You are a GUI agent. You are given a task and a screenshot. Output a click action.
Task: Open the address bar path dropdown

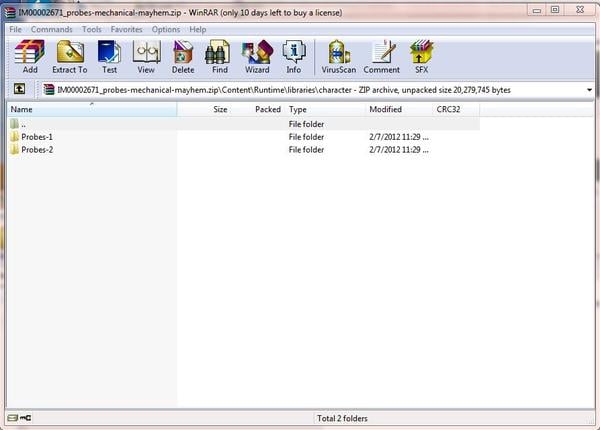pos(589,90)
